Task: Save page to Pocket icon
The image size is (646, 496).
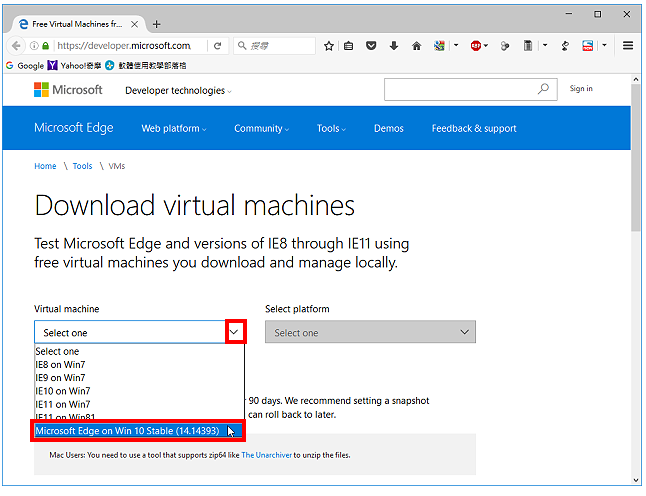Action: click(371, 45)
